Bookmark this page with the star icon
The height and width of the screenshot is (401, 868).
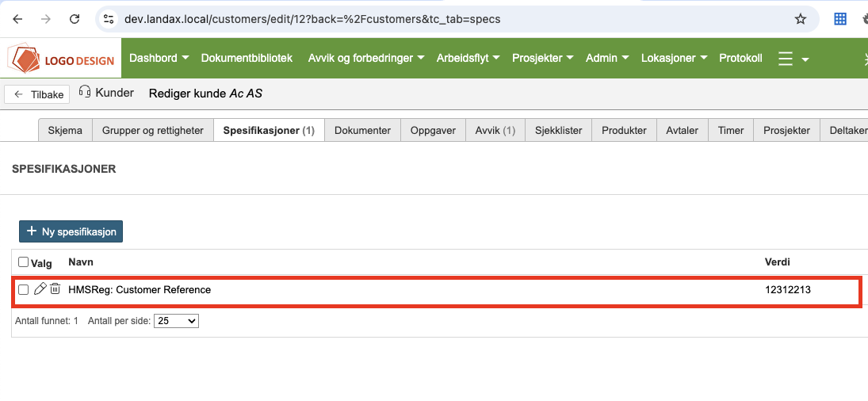801,18
